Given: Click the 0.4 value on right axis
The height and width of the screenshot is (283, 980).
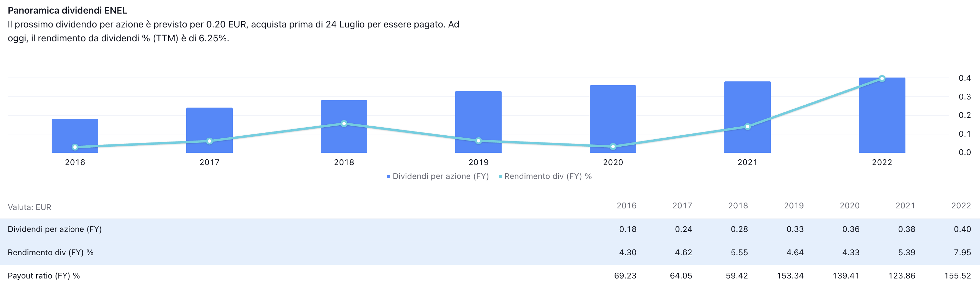Looking at the screenshot, I should [x=965, y=78].
